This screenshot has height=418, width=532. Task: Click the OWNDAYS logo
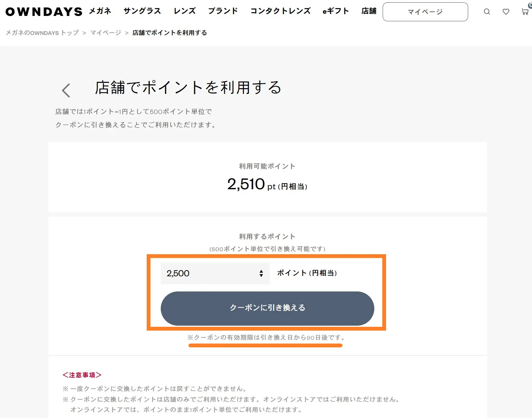tap(44, 12)
